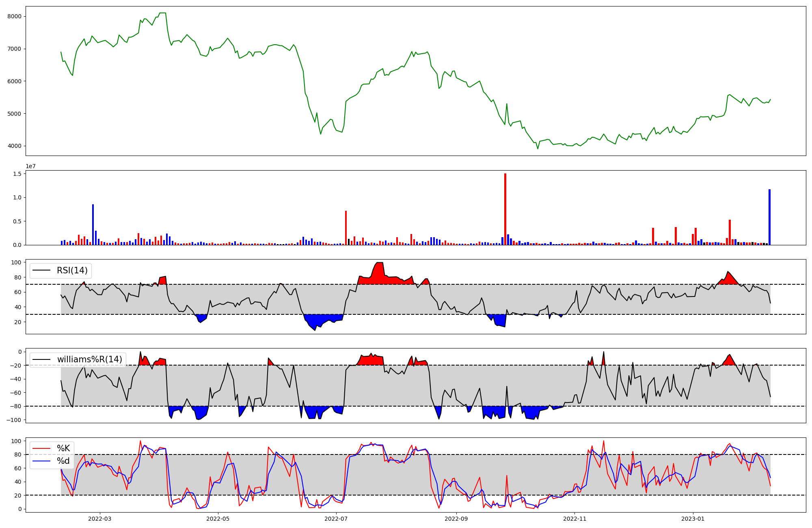Click the 2022-03 x-axis tick label

pyautogui.click(x=99, y=519)
